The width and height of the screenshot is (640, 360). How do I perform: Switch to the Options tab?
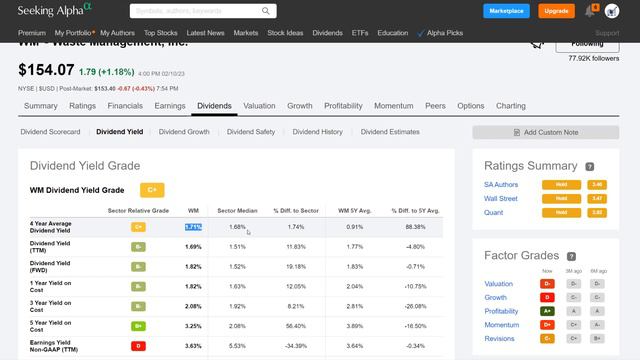[471, 106]
